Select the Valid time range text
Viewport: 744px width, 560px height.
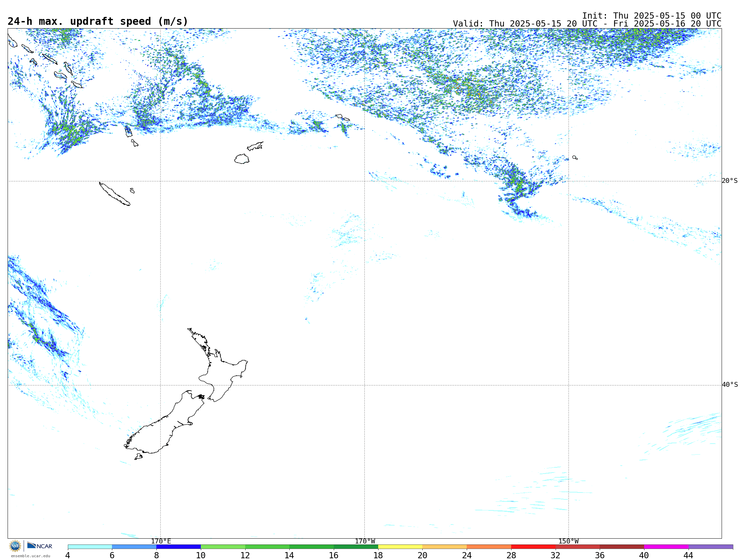(x=587, y=24)
